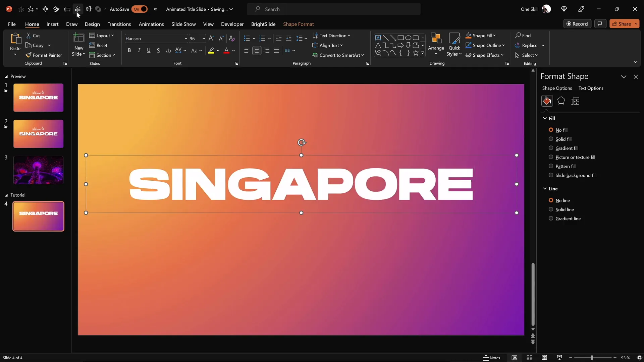Click the Record button
Screen dimensions: 644x362
coord(578,23)
